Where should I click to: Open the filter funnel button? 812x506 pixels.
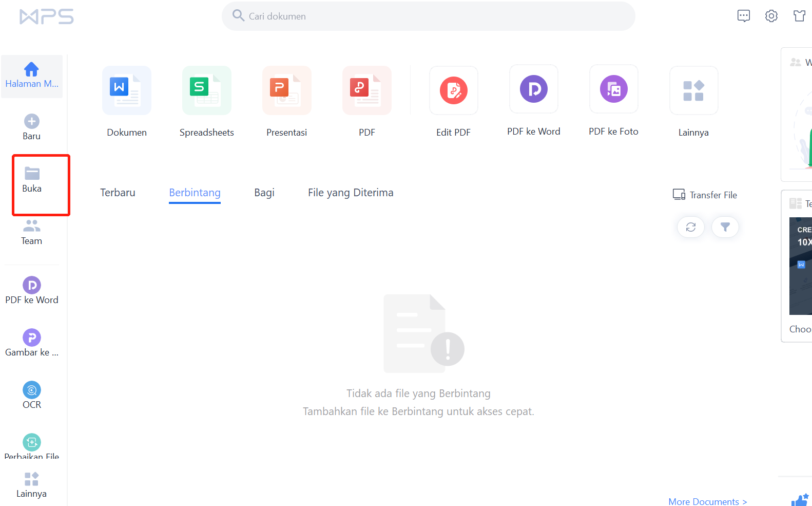coord(725,227)
